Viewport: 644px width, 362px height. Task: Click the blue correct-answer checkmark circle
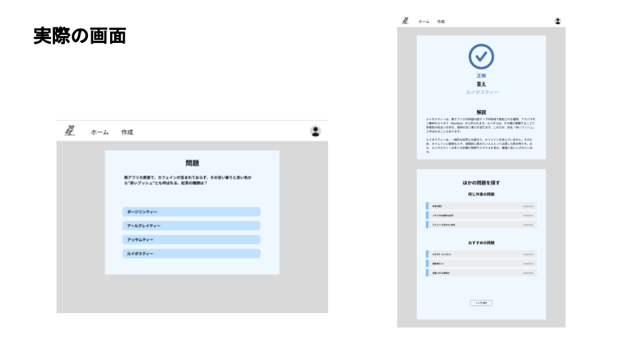coord(481,56)
